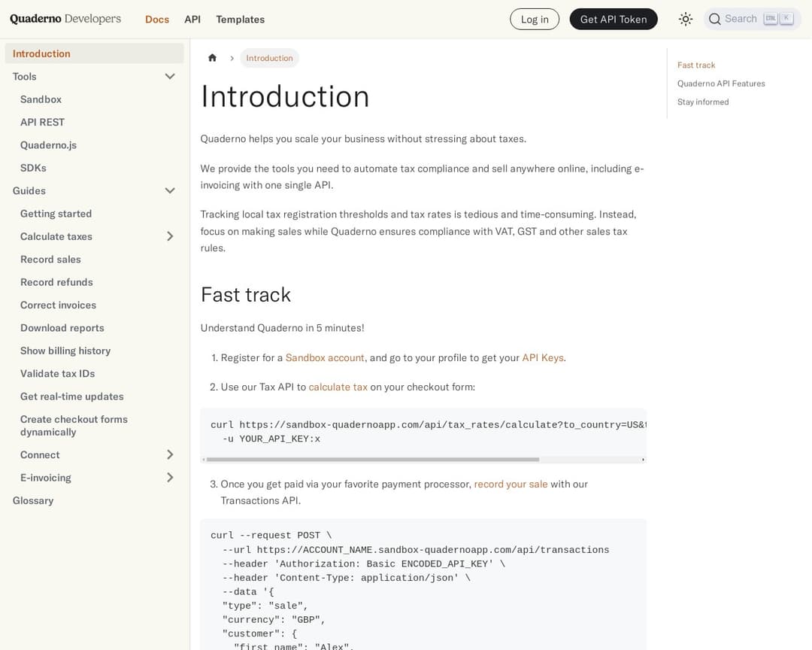Viewport: 812px width, 650px height.
Task: Open Validate tax IDs guide
Action: pos(57,373)
